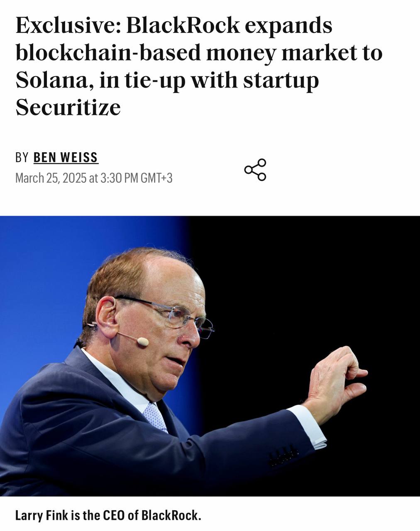The image size is (420, 531).
Task: Click the BY label before the author name
Action: (22, 158)
